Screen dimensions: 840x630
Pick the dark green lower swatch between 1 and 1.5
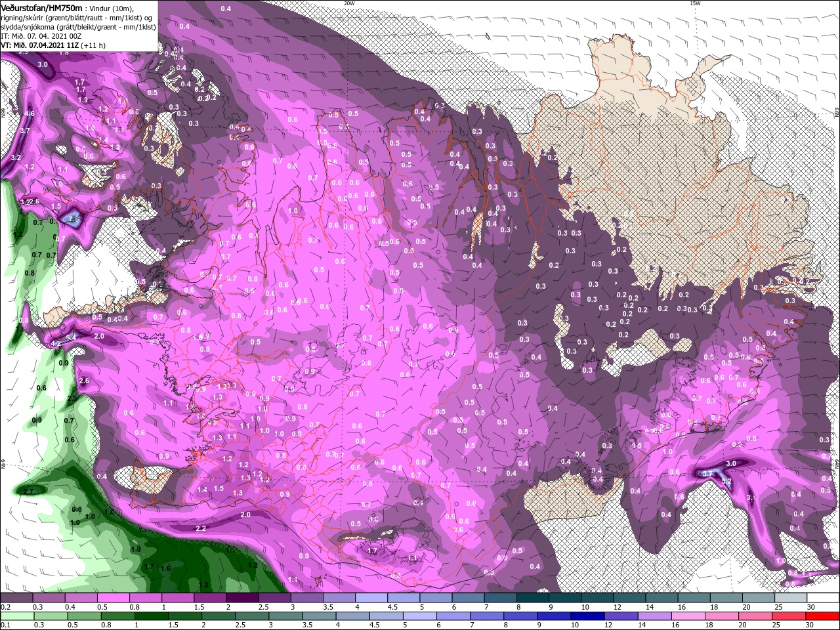[x=151, y=616]
